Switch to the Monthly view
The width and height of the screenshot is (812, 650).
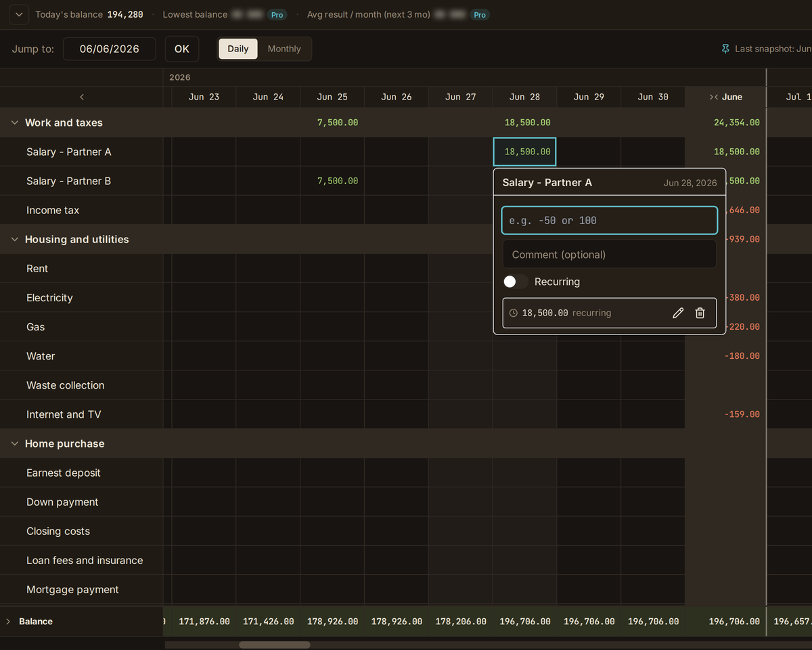coord(284,49)
